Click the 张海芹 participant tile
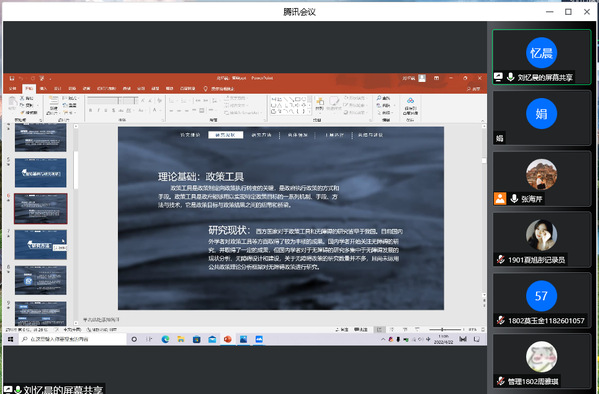This screenshot has width=599, height=394. pos(542,178)
